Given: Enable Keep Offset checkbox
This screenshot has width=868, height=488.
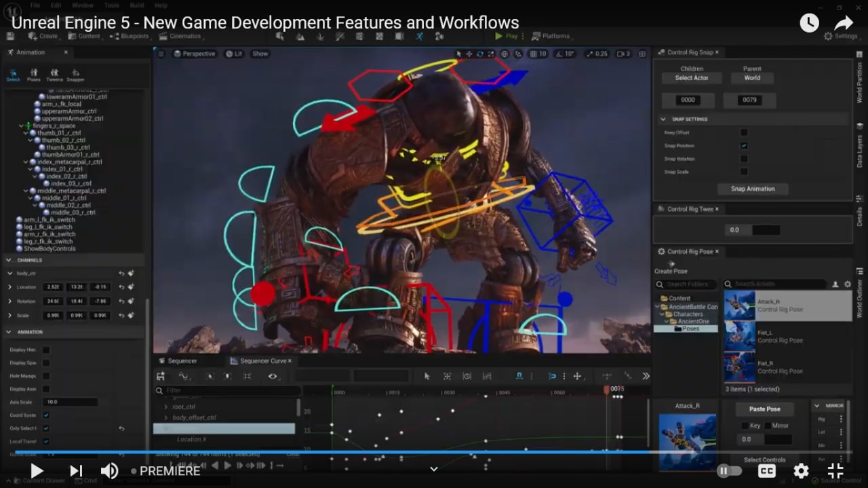Looking at the screenshot, I should pos(744,132).
